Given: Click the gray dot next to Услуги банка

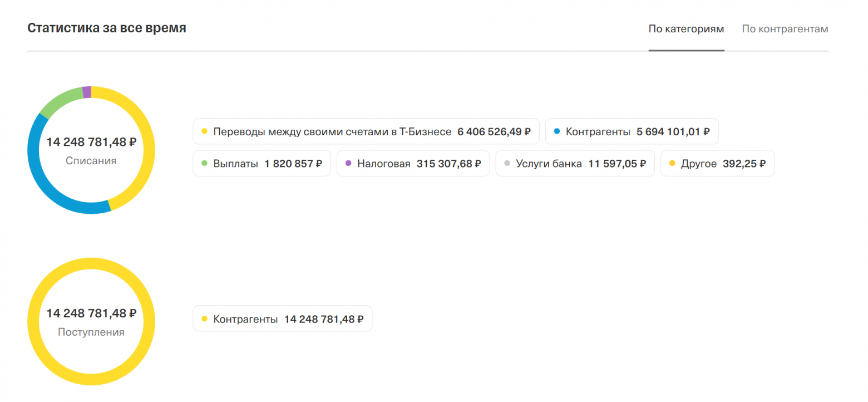Looking at the screenshot, I should coord(507,164).
